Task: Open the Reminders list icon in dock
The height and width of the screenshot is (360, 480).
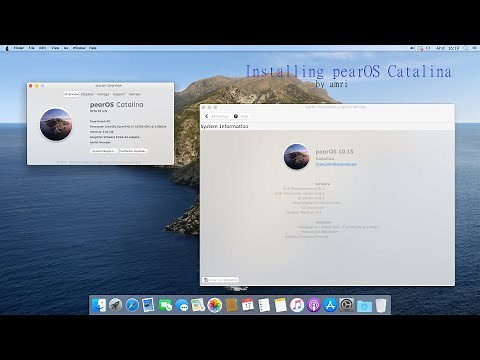Action: coord(264,305)
